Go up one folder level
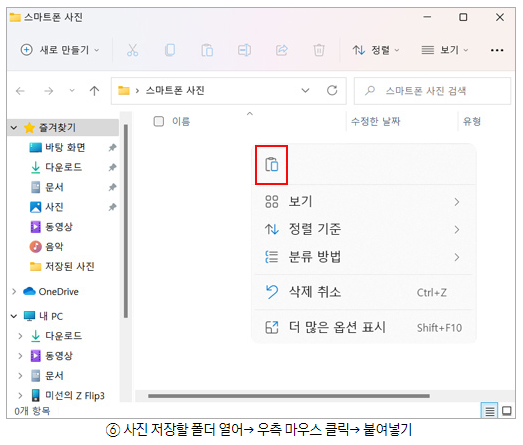Screen dimensions: 523x445 (x=94, y=91)
